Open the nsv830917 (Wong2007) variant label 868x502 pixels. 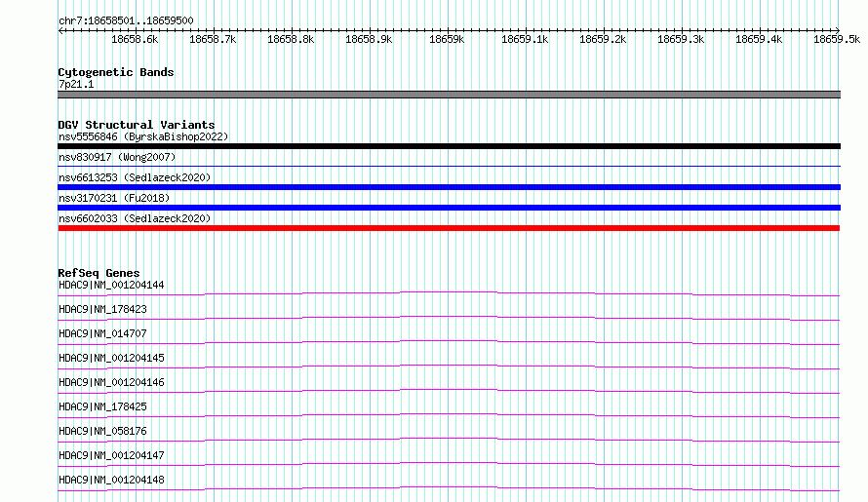click(117, 157)
